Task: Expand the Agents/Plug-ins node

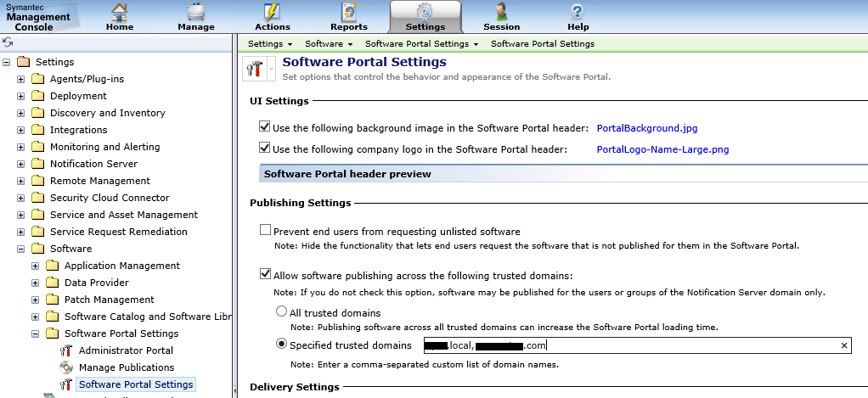Action: coord(20,79)
